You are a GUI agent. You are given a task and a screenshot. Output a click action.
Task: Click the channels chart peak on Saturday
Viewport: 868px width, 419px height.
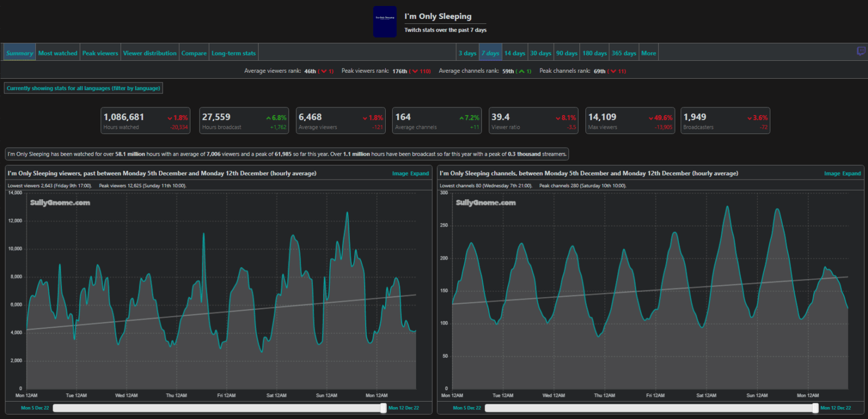[x=727, y=207]
